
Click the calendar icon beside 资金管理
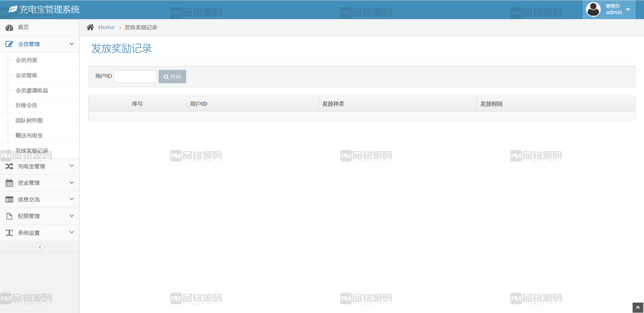point(9,183)
